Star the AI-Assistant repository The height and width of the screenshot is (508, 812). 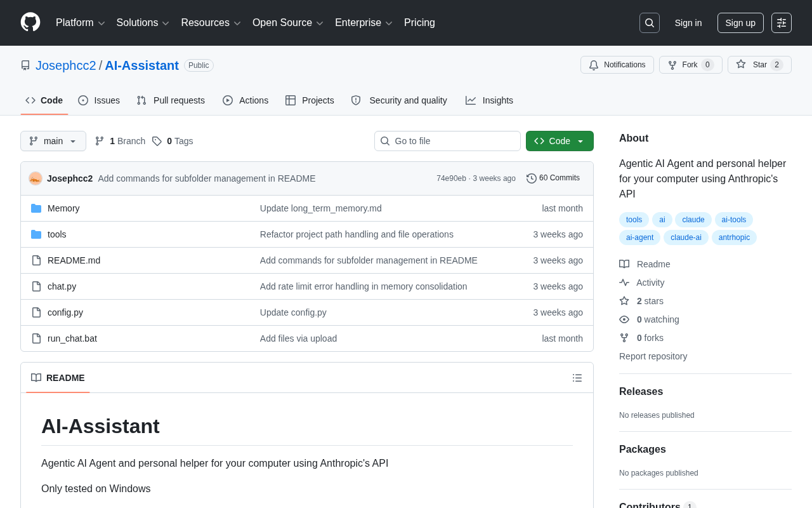coord(759,65)
